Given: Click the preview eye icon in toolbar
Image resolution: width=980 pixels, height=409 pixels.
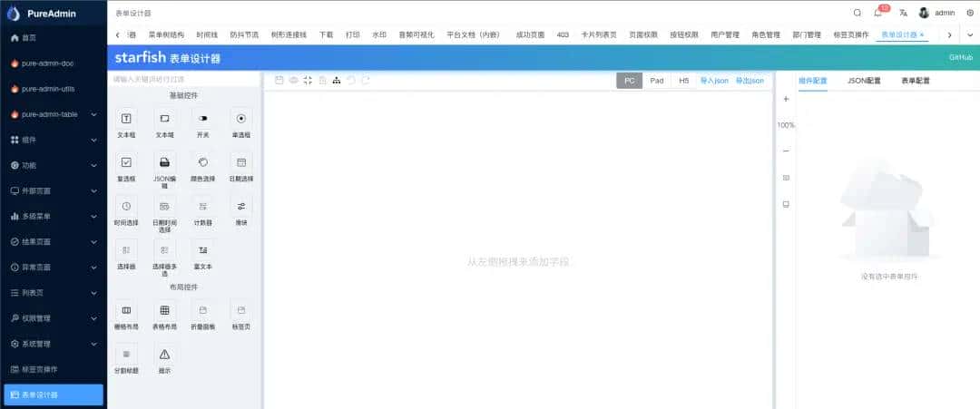Looking at the screenshot, I should [x=293, y=81].
